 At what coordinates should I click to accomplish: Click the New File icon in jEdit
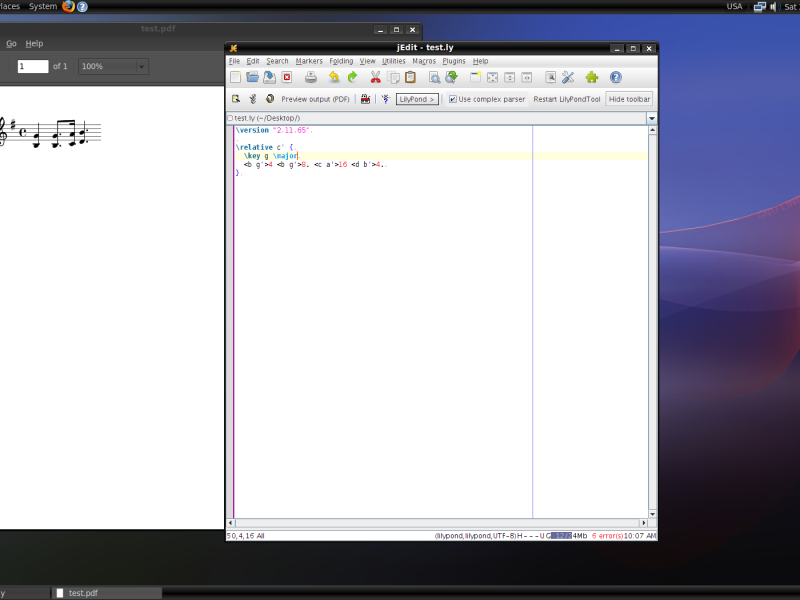pos(235,77)
